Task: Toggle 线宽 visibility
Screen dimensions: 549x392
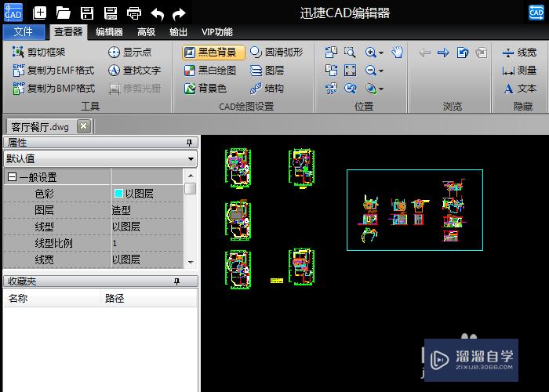Action: coord(519,53)
